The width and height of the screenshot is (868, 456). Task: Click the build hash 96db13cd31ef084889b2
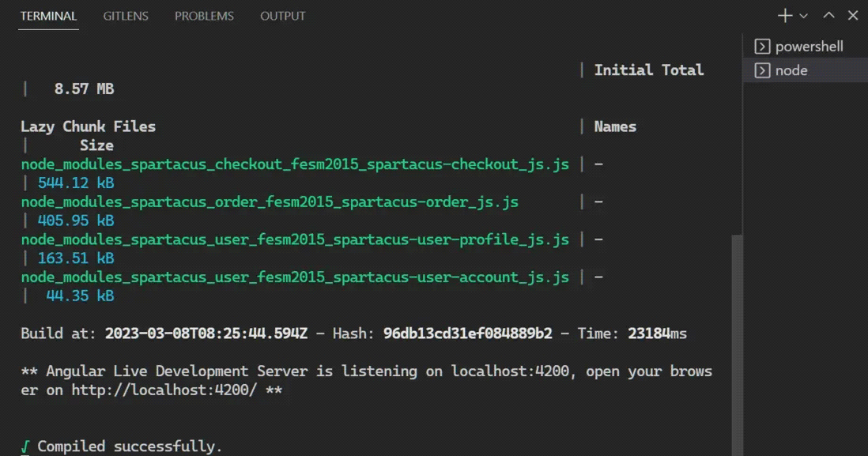pos(467,334)
